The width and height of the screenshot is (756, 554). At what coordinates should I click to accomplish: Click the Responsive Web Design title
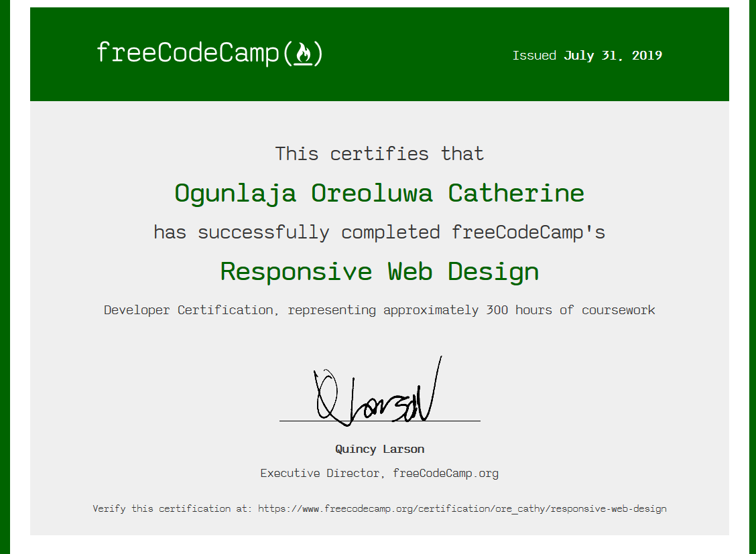pyautogui.click(x=379, y=272)
